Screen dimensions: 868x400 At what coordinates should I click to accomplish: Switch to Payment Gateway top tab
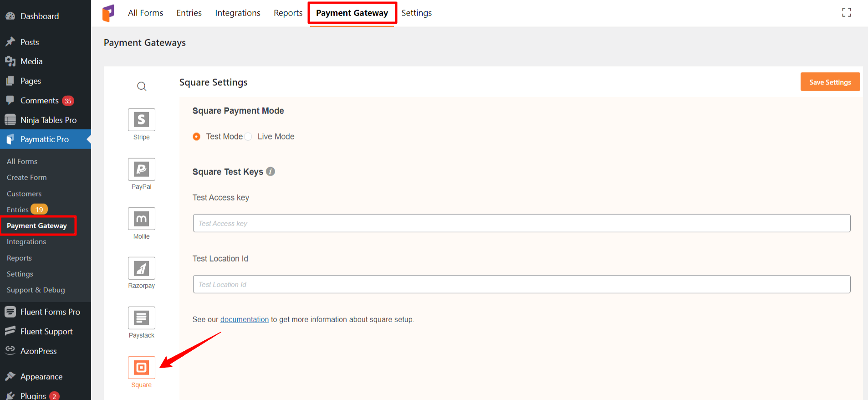coord(352,13)
